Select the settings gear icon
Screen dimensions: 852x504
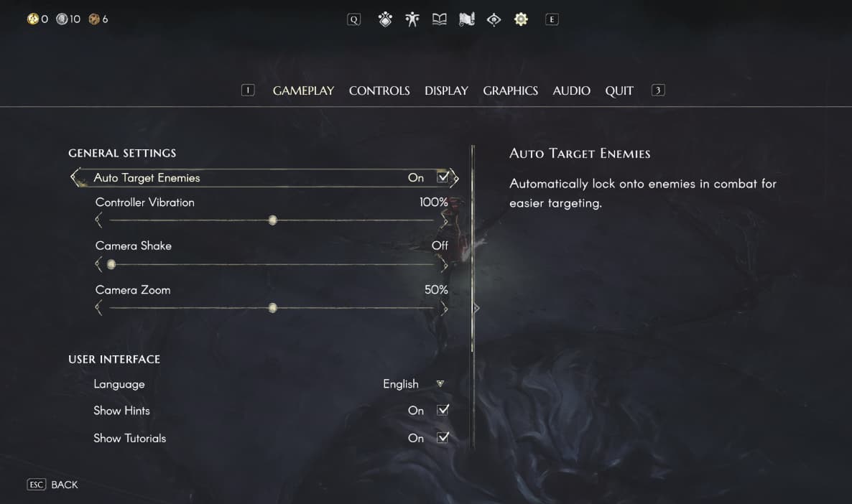(521, 19)
